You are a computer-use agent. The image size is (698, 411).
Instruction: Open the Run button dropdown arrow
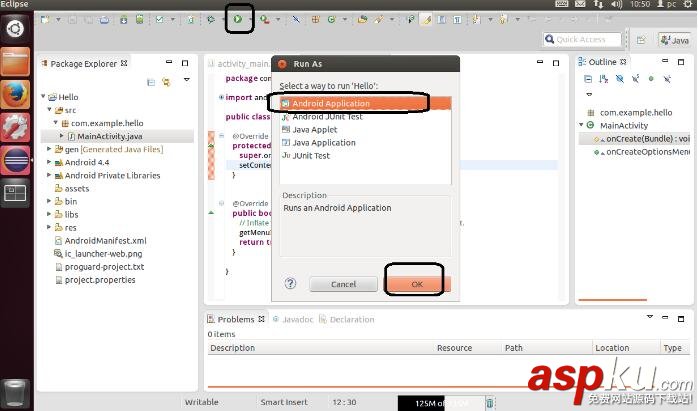[250, 20]
